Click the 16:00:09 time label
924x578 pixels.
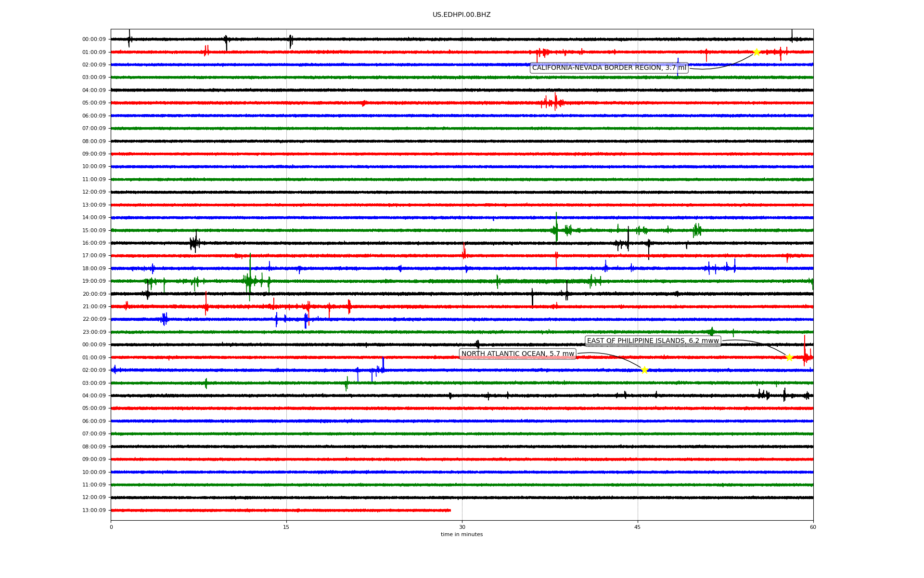click(x=94, y=243)
